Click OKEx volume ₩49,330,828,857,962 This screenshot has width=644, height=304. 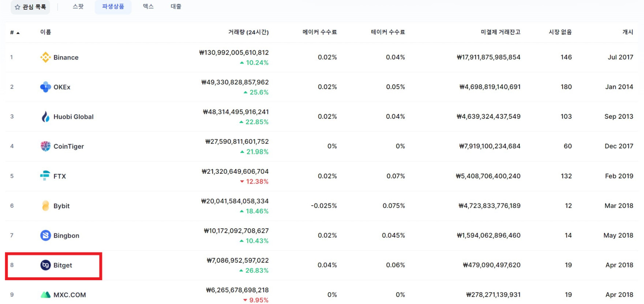pos(235,82)
